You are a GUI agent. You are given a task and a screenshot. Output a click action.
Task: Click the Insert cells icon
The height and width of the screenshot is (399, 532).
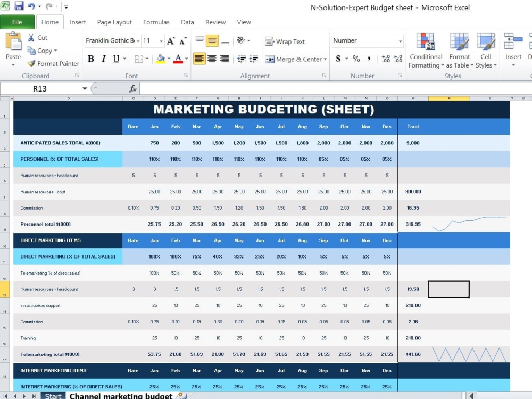pos(513,41)
